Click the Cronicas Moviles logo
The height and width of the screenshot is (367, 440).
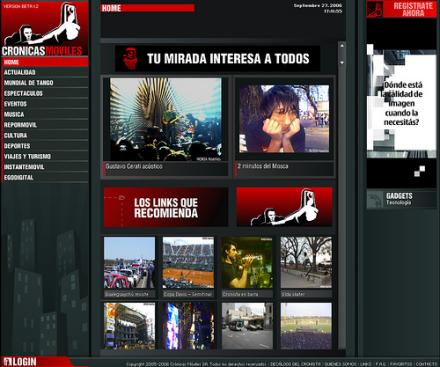pos(45,29)
